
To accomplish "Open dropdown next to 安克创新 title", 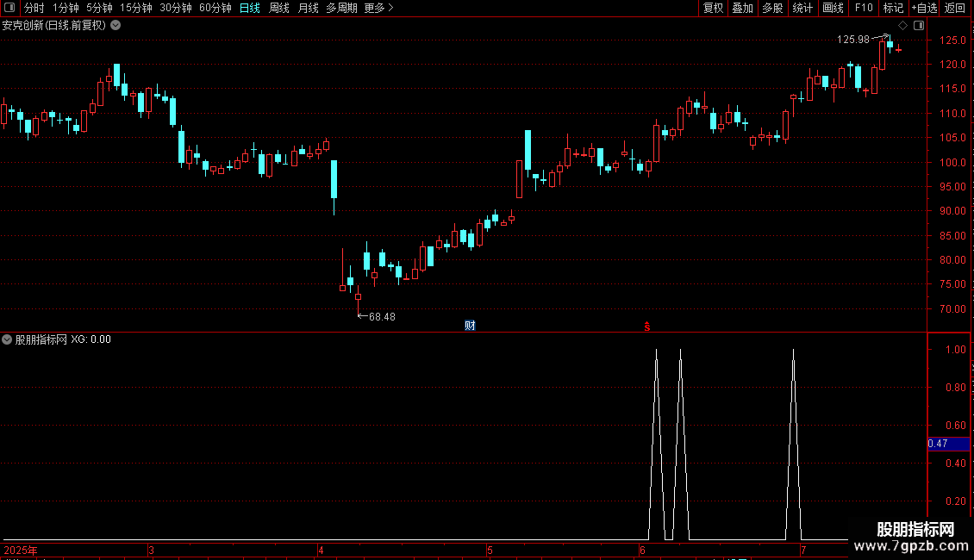I will tap(116, 26).
